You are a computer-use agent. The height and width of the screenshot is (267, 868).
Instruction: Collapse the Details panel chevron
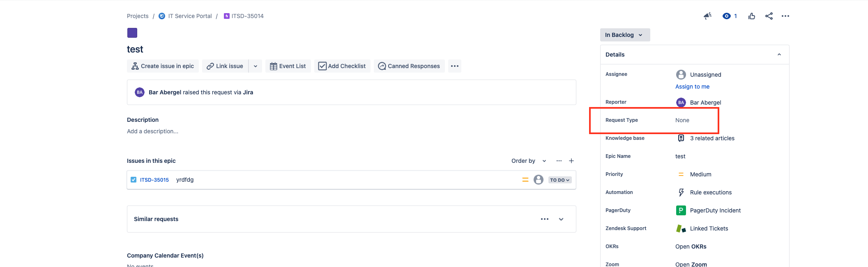[779, 55]
